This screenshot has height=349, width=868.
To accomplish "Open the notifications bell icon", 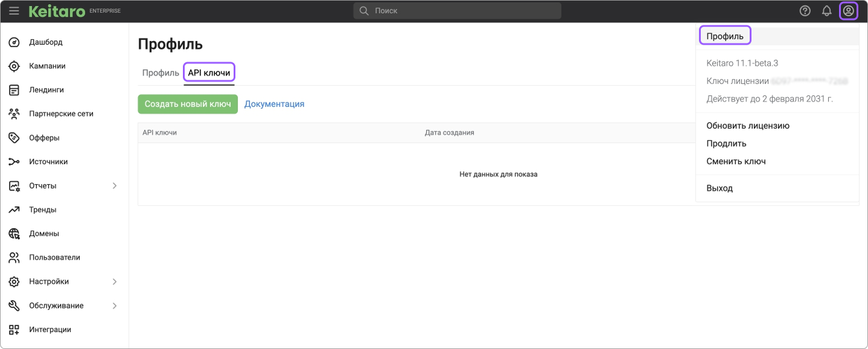I will pos(826,11).
